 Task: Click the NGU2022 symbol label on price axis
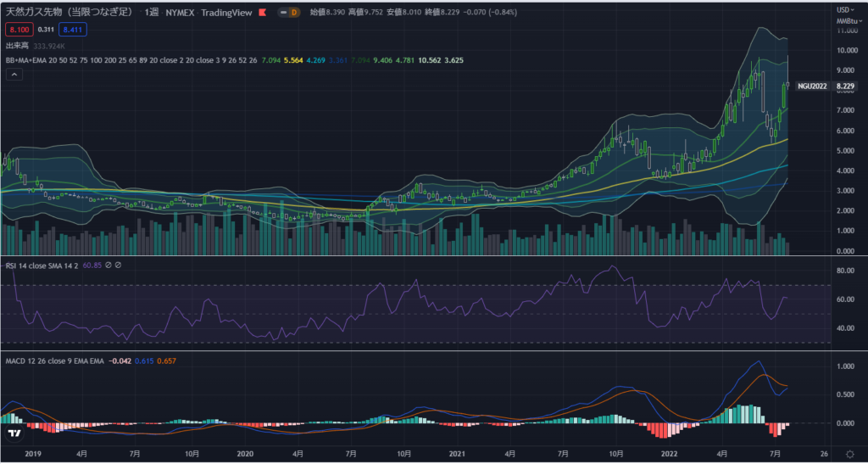tap(812, 86)
